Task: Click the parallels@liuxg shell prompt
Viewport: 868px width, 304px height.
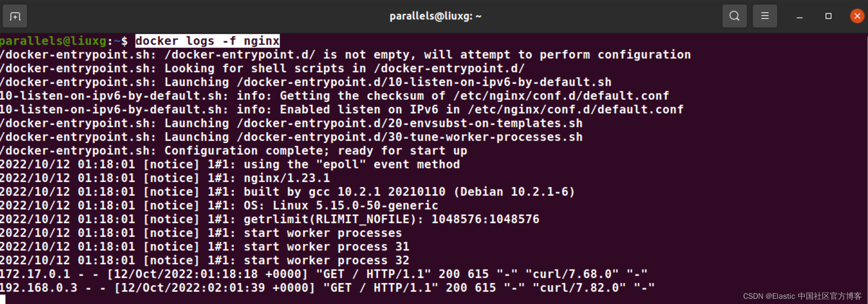Action: (x=64, y=41)
